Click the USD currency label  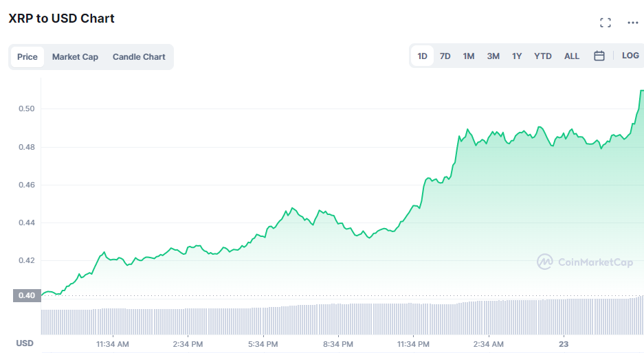pyautogui.click(x=25, y=343)
